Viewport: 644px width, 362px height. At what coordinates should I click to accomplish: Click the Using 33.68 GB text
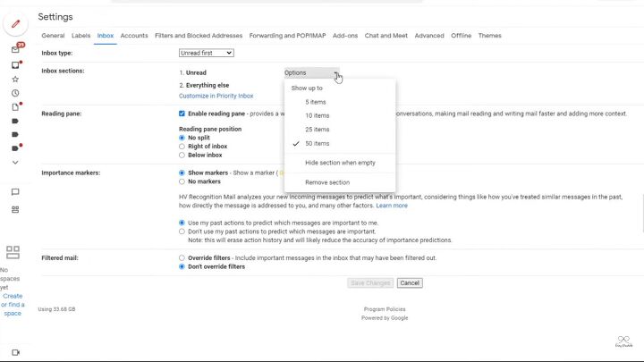click(x=56, y=309)
